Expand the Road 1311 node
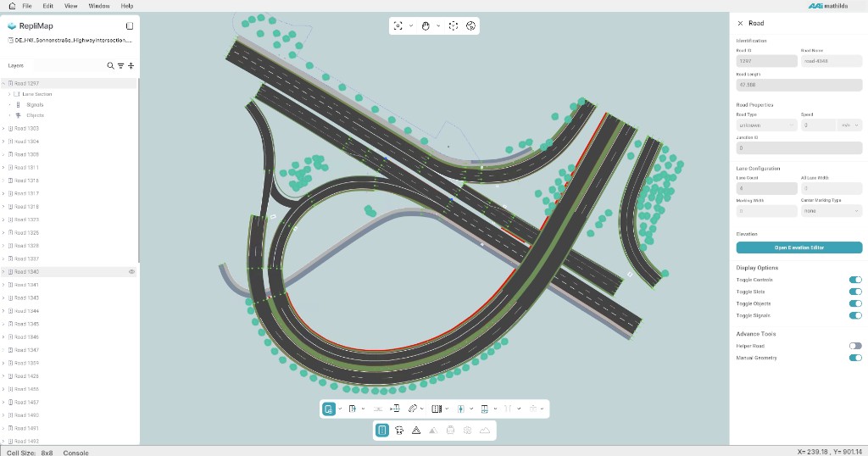868x456 pixels. 3,167
